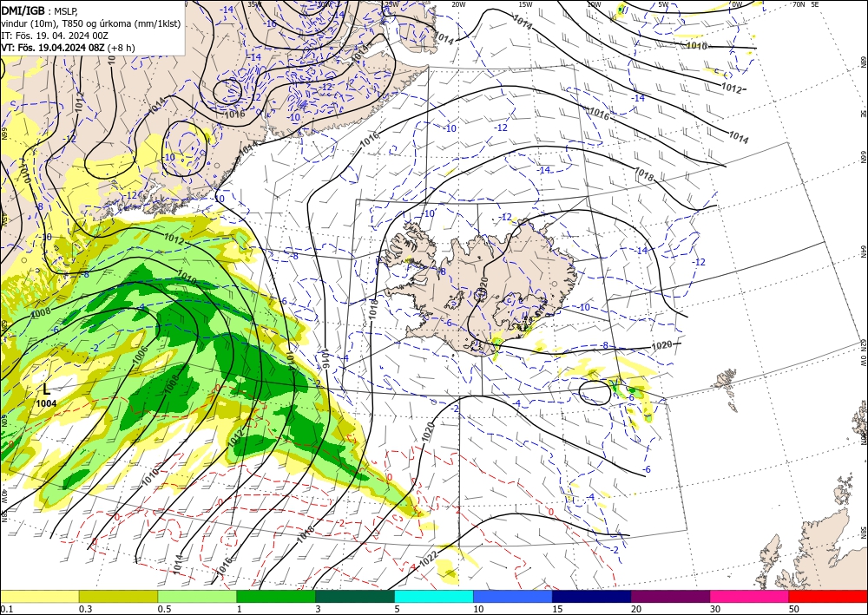Select the blue 10–15 legend swatch

tap(513, 596)
